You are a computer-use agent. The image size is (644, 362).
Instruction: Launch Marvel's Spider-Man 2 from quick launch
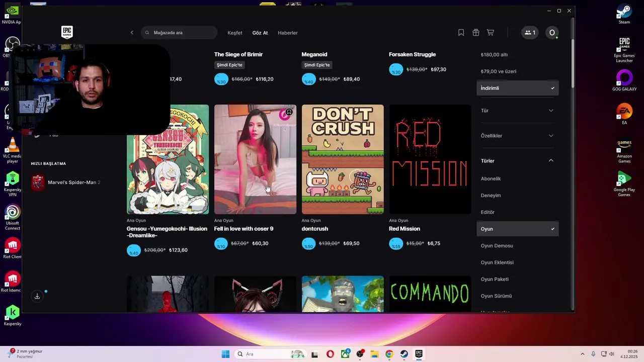pos(65,183)
